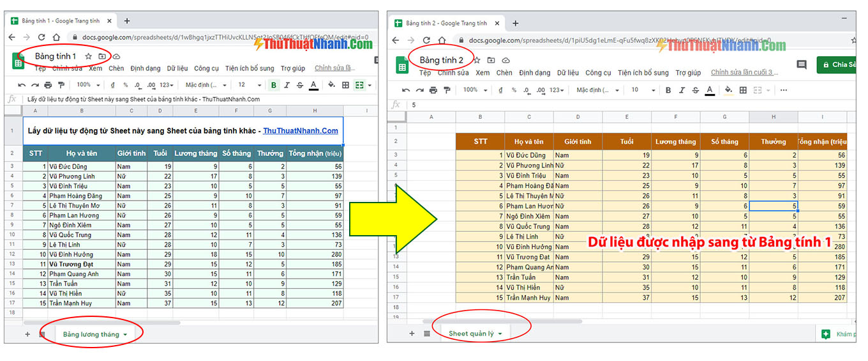Open borders tool in Bảng tính 2

(743, 90)
